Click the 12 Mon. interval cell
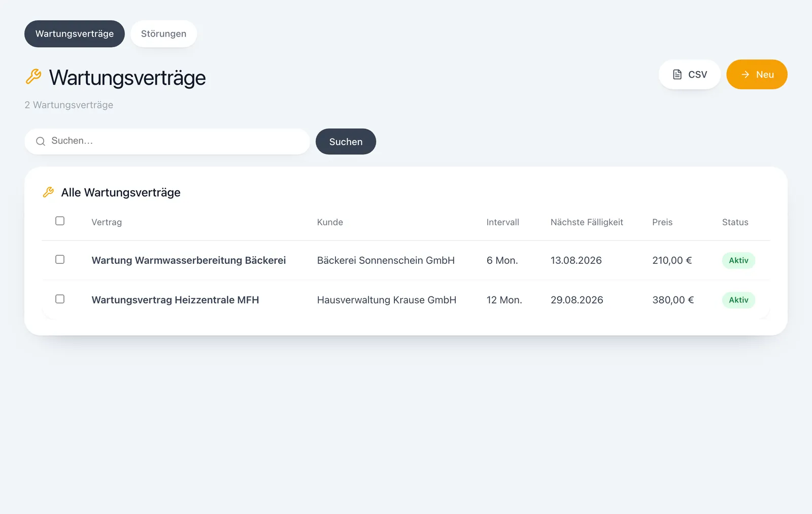This screenshot has height=514, width=812. [504, 300]
